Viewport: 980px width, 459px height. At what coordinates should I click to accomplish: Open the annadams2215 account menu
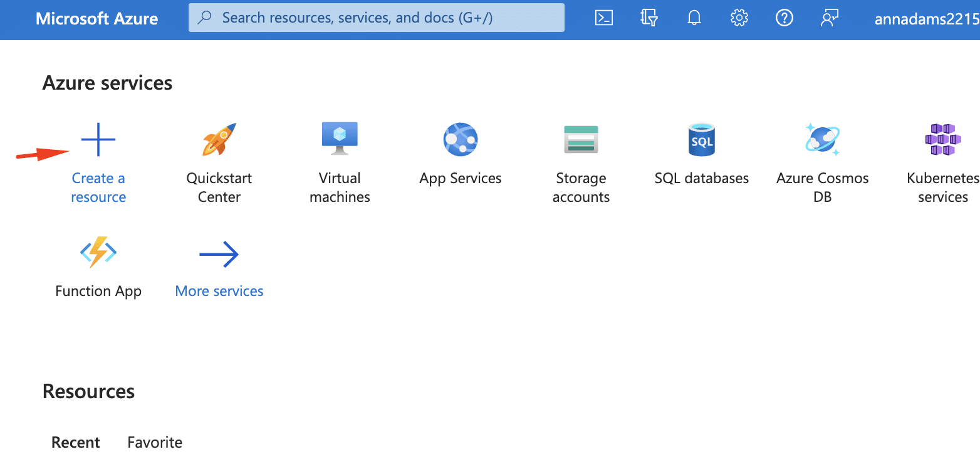[x=927, y=19]
